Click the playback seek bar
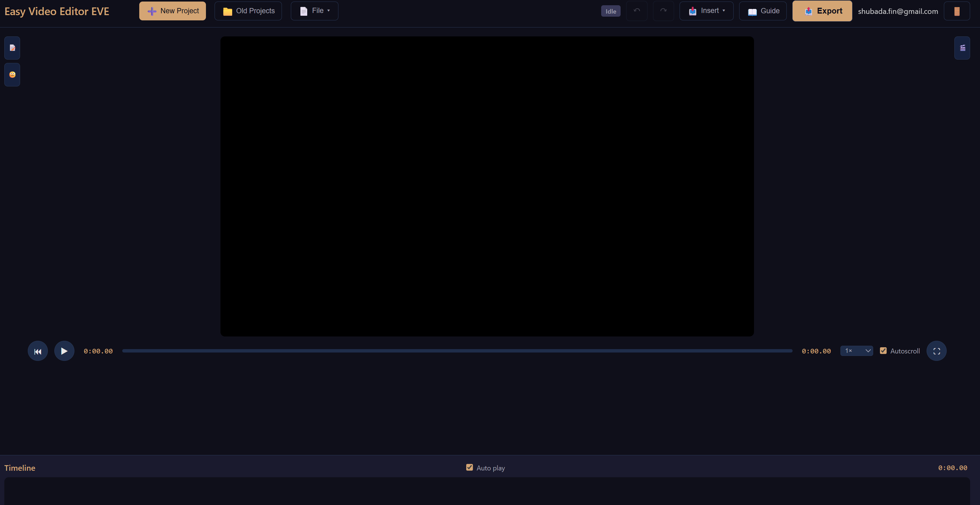980x505 pixels. coord(457,351)
